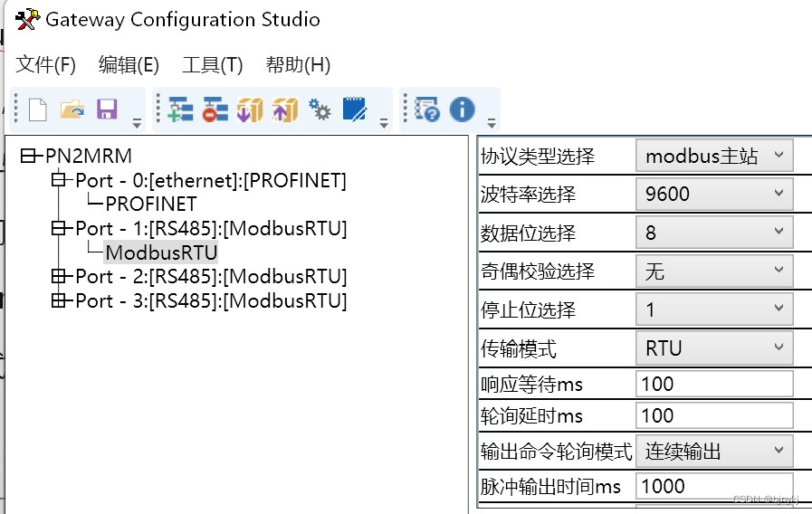The height and width of the screenshot is (514, 812).
Task: Open the 帮助(H) menu
Action: click(298, 65)
